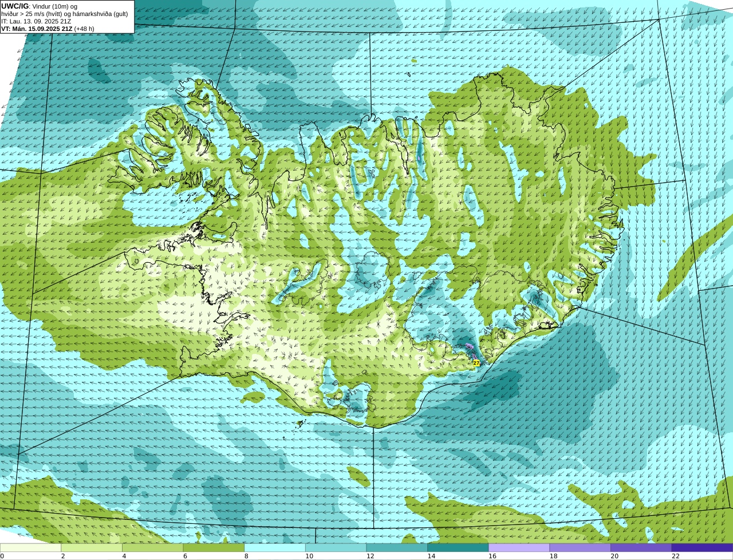The image size is (733, 560).
Task: Select the 4–6 m/s green swatch
Action: point(152,547)
